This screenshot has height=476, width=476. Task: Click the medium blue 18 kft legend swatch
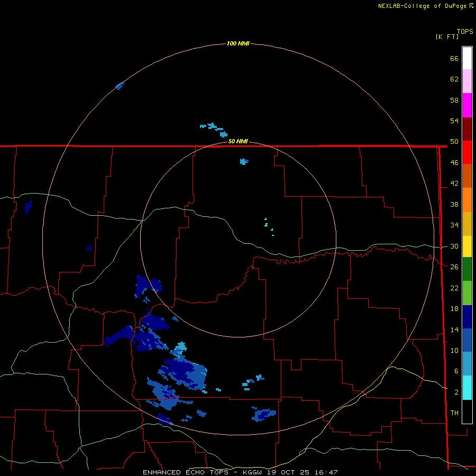[467, 340]
